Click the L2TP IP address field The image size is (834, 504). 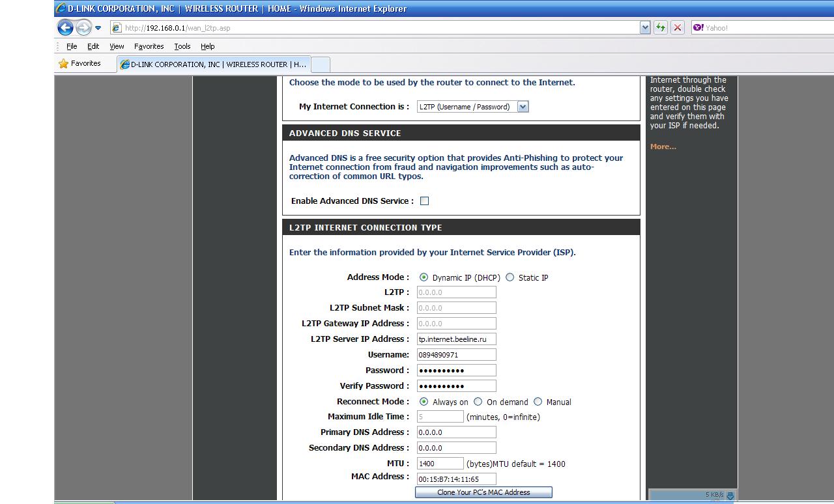tap(456, 292)
